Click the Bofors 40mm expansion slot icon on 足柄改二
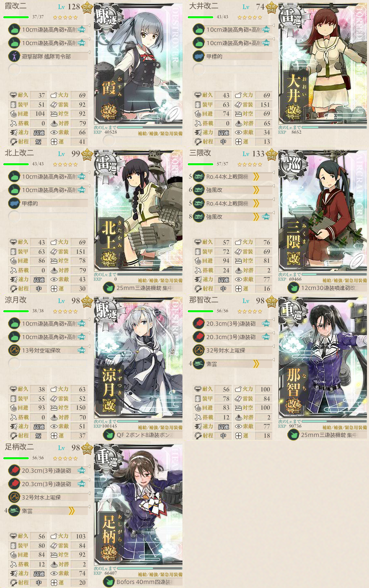The width and height of the screenshot is (369, 588). click(109, 582)
